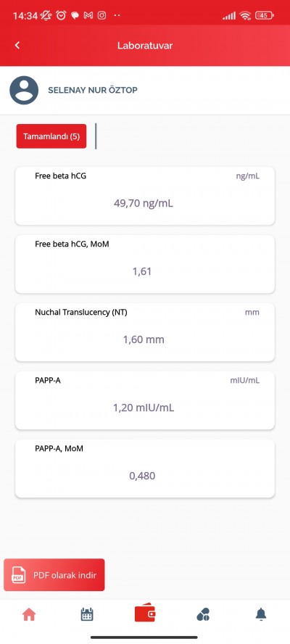Tap the user avatar profile icon
Viewport: 290px width, 644px height.
(x=24, y=91)
